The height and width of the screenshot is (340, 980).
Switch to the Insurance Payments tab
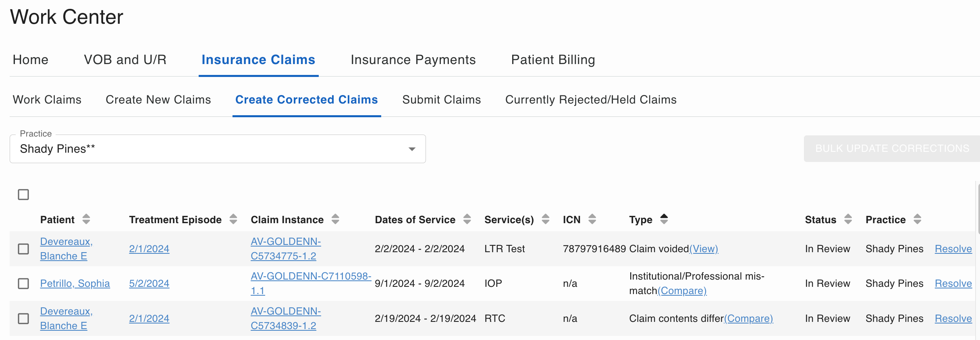pyautogui.click(x=413, y=60)
